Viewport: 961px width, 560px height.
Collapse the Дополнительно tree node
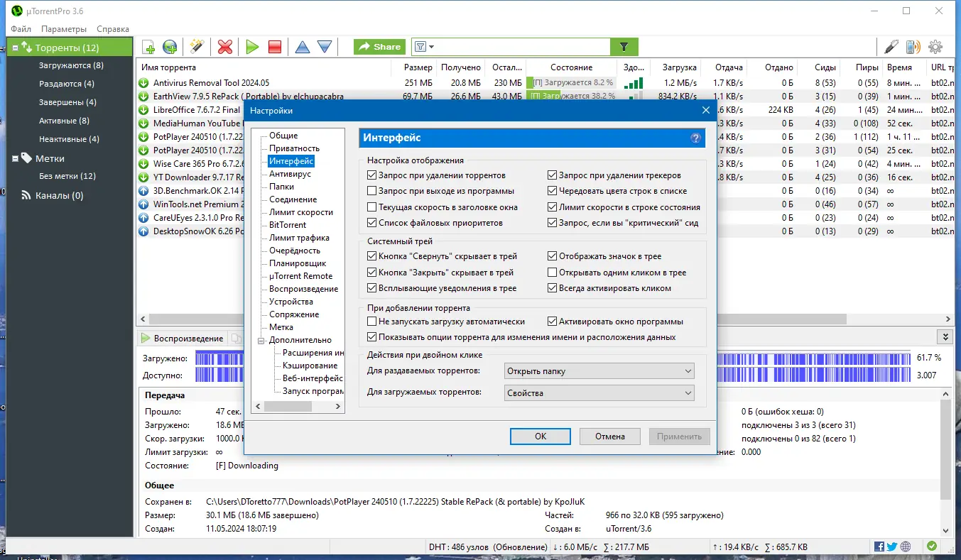tap(261, 340)
